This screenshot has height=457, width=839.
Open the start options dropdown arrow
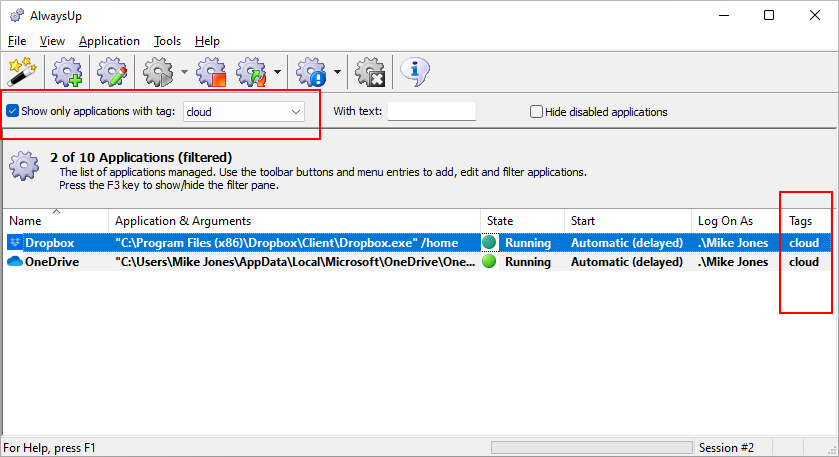point(184,72)
